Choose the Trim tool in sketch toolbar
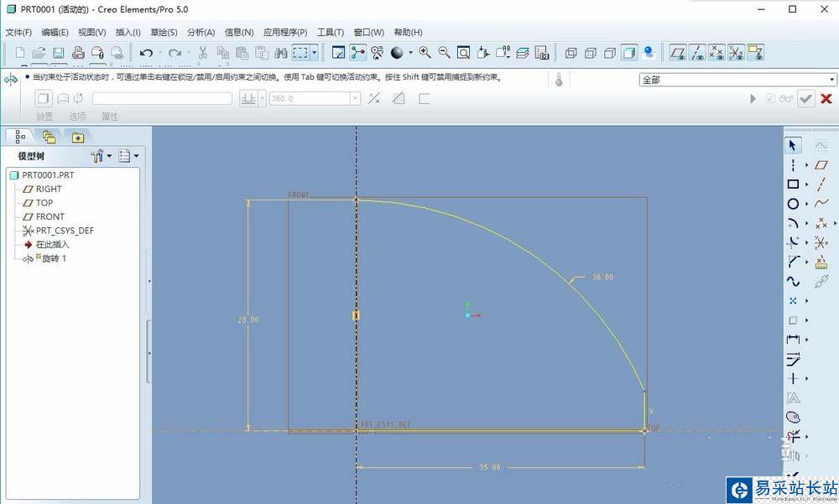839x504 pixels. [x=793, y=437]
